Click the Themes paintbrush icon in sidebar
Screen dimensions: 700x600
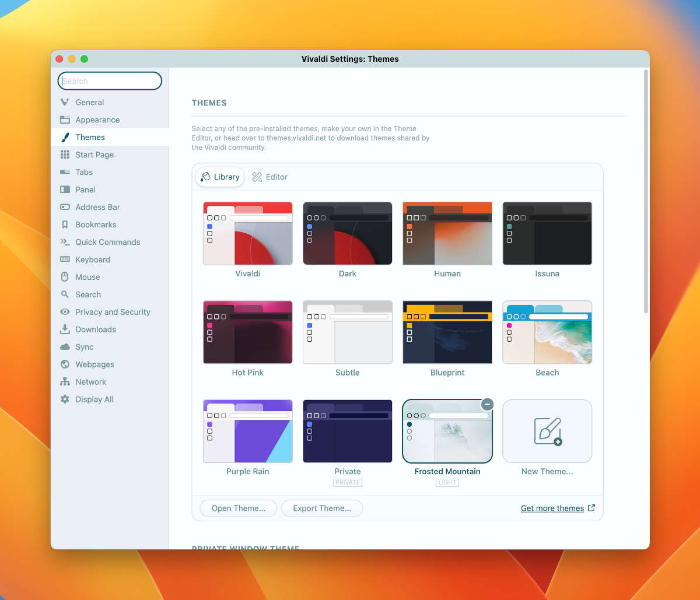tap(65, 137)
